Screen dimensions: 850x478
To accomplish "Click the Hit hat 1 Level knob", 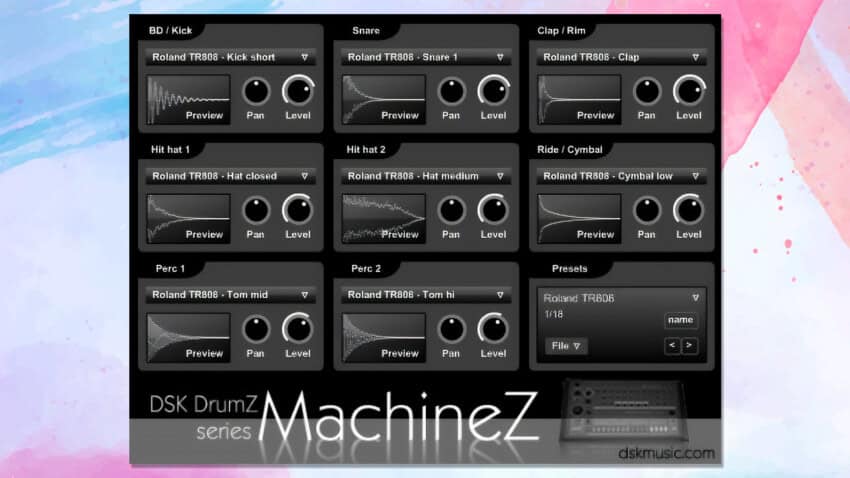I will [298, 210].
